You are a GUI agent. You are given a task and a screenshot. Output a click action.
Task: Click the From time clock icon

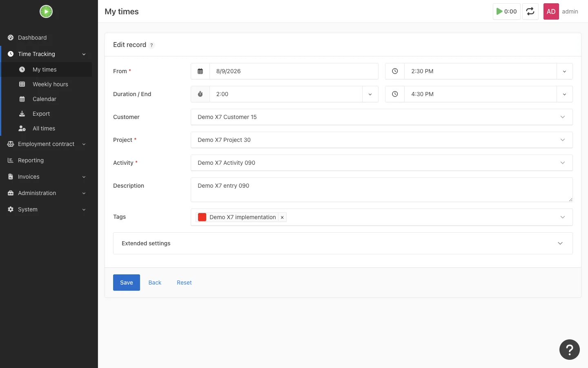pos(395,71)
